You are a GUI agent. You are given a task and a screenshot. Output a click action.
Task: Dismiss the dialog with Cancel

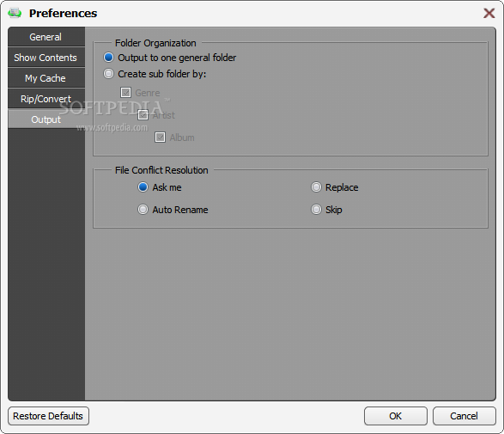pos(465,416)
